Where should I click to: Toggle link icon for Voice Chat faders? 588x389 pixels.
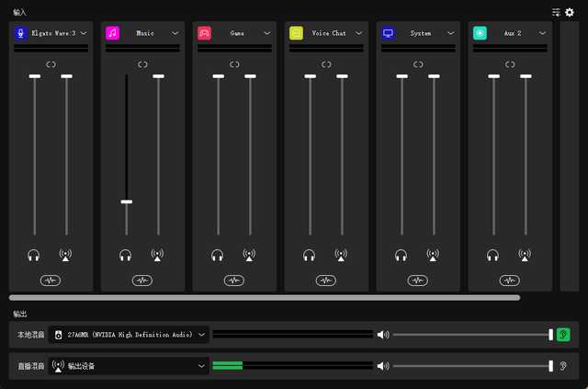pos(326,64)
